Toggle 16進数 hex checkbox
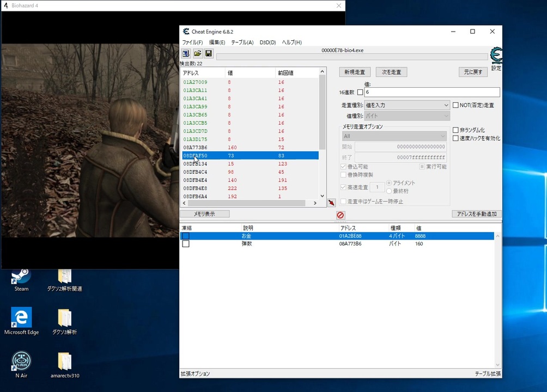 (x=360, y=93)
